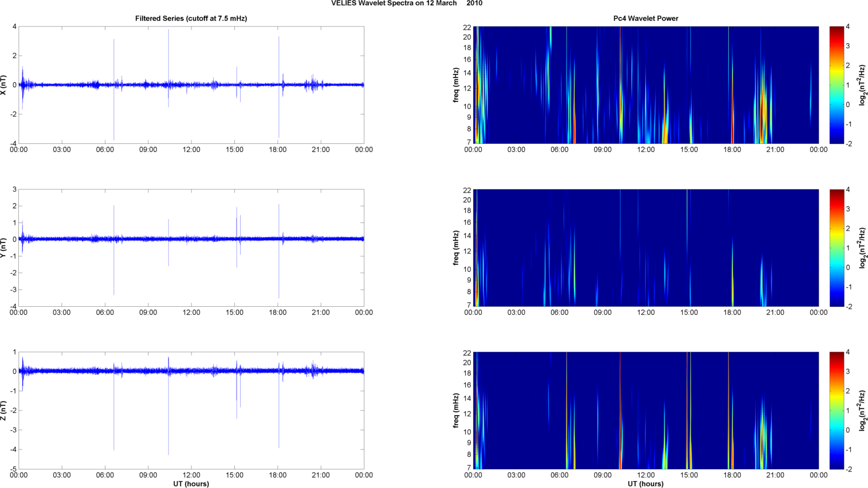Click inside the Z (nT) time series plot
868x488 pixels.
click(191, 424)
